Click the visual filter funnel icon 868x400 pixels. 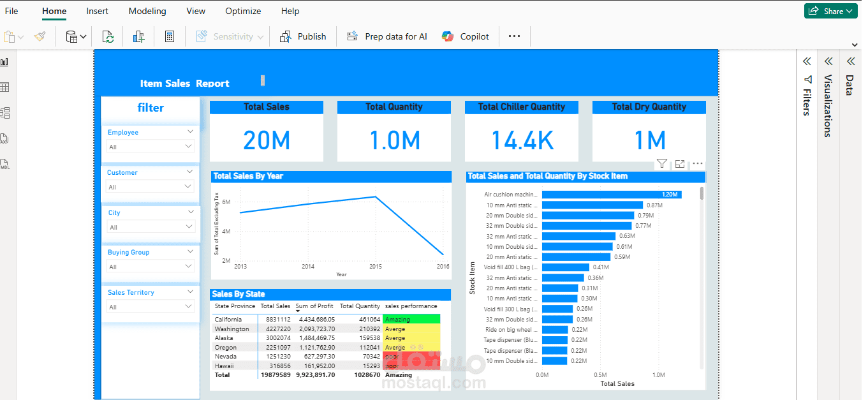(x=662, y=164)
